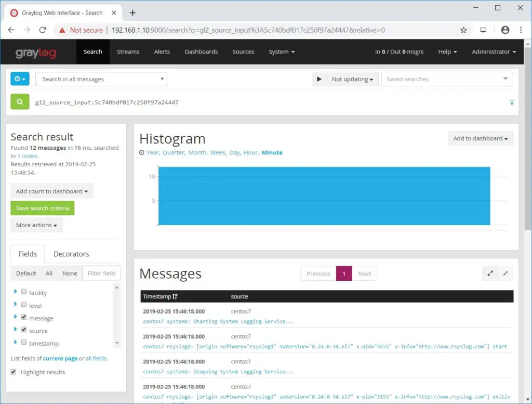
Task: Open the Chrome three-dot menu
Action: [521, 30]
